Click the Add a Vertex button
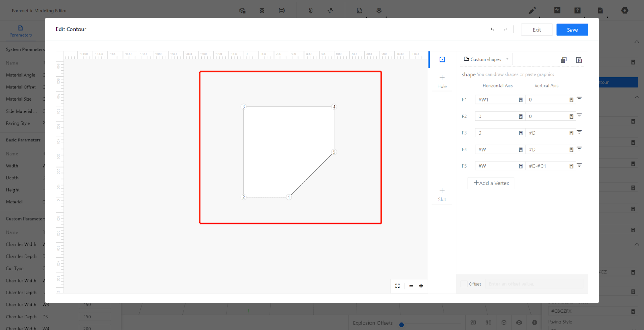Screen dimensions: 644x330 coord(491,183)
